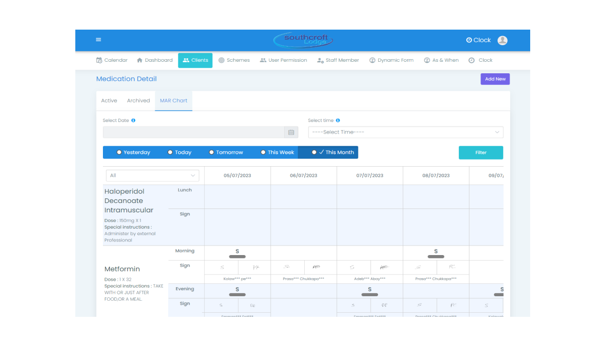Click the Select Date info icon

(133, 120)
